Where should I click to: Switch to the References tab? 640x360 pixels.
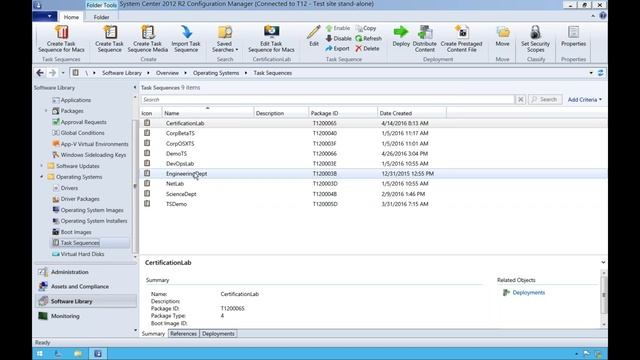[183, 334]
